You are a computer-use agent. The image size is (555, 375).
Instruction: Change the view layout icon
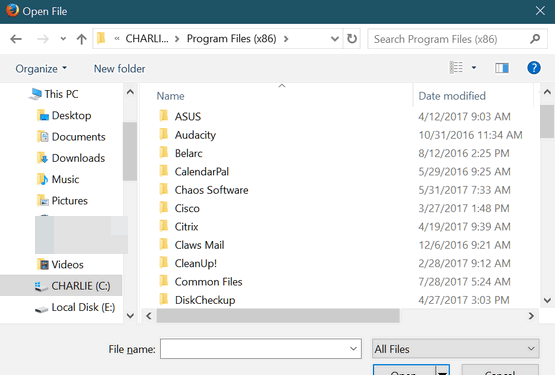(456, 67)
